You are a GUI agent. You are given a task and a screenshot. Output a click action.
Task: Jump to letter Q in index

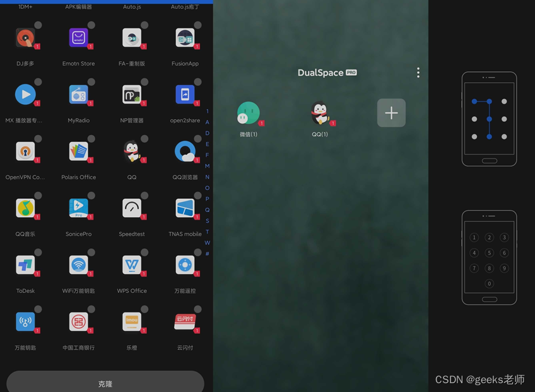(207, 210)
